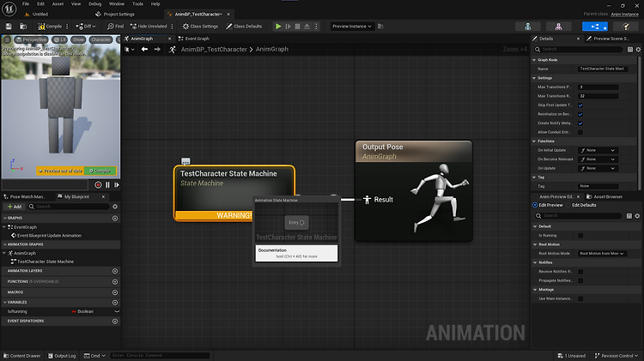The height and width of the screenshot is (361, 644).
Task: Navigate forward in graph history
Action: tap(157, 49)
